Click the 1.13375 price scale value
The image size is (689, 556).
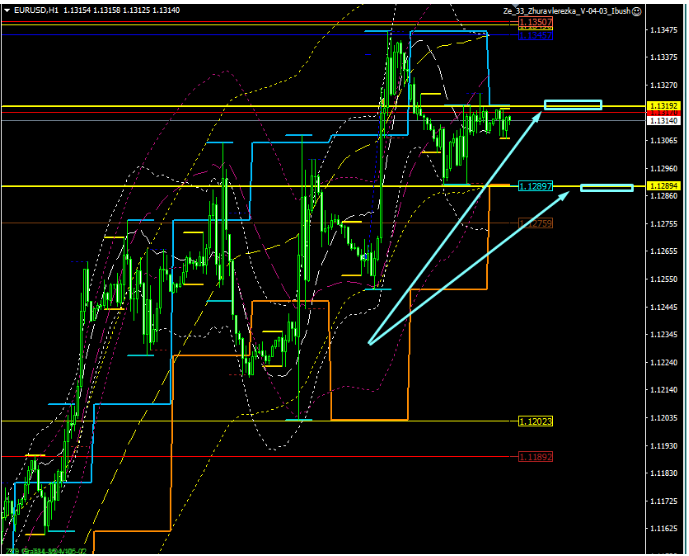[x=664, y=58]
